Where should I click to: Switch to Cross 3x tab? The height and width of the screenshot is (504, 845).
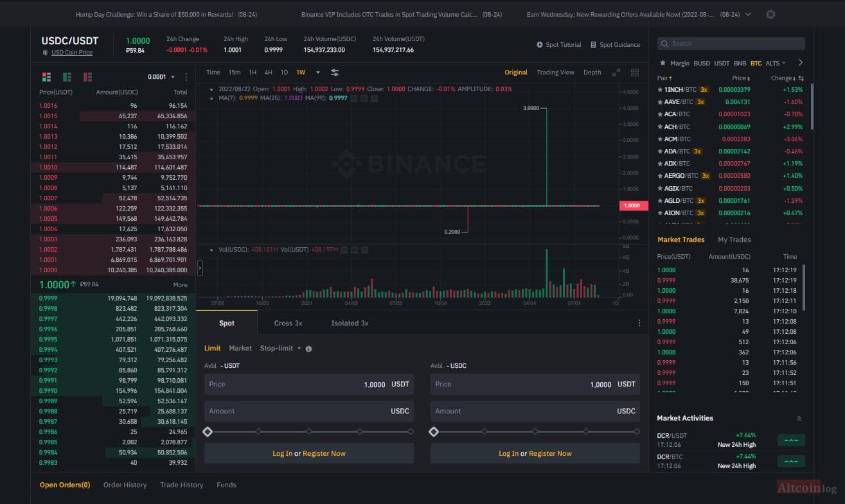click(x=288, y=323)
